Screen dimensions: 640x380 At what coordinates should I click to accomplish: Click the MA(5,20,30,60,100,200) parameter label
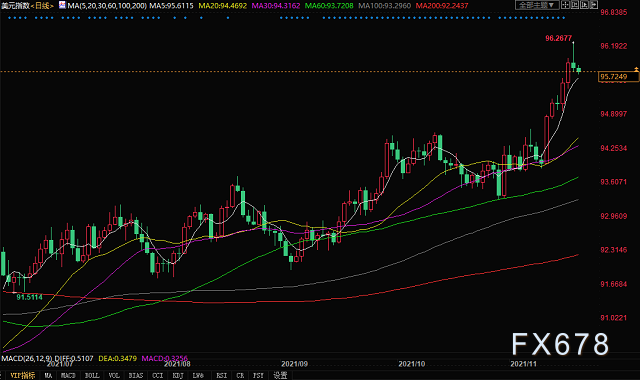coord(107,6)
